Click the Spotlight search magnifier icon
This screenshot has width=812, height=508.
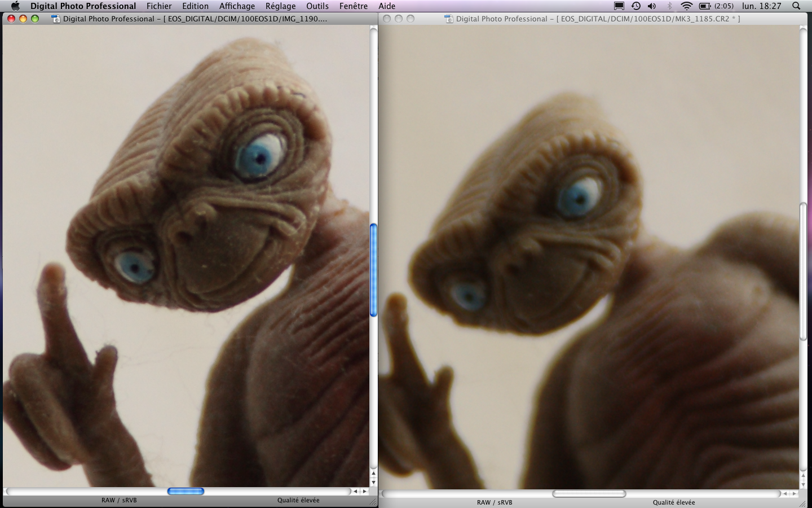796,6
